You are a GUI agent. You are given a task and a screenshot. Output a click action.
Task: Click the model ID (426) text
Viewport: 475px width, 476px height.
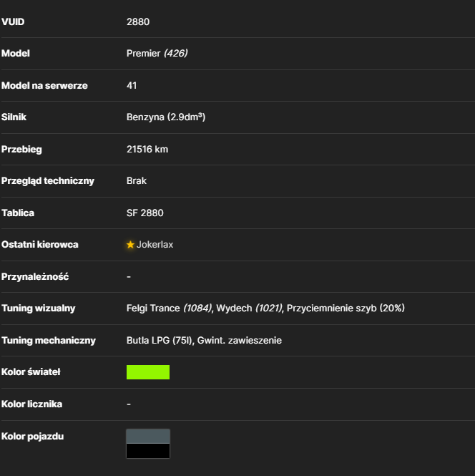tap(176, 54)
